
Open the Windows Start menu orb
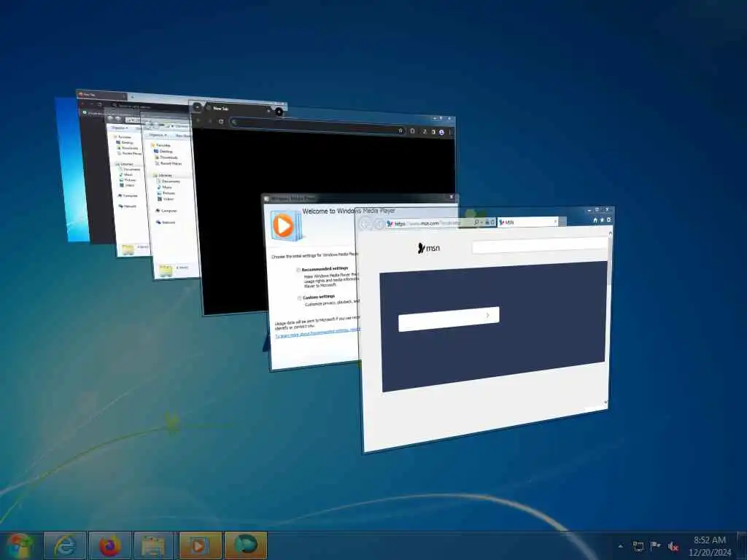(19, 546)
